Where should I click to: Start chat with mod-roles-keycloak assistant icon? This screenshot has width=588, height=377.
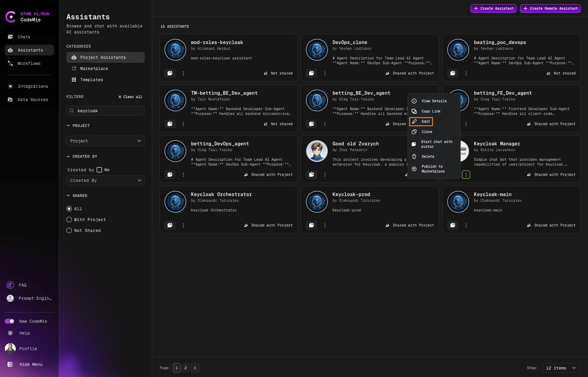point(170,73)
